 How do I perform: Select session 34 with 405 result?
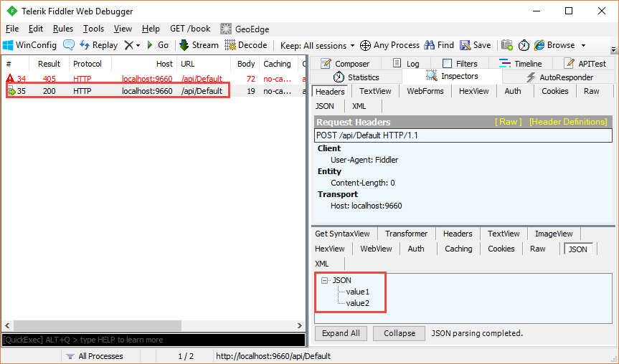(x=154, y=79)
